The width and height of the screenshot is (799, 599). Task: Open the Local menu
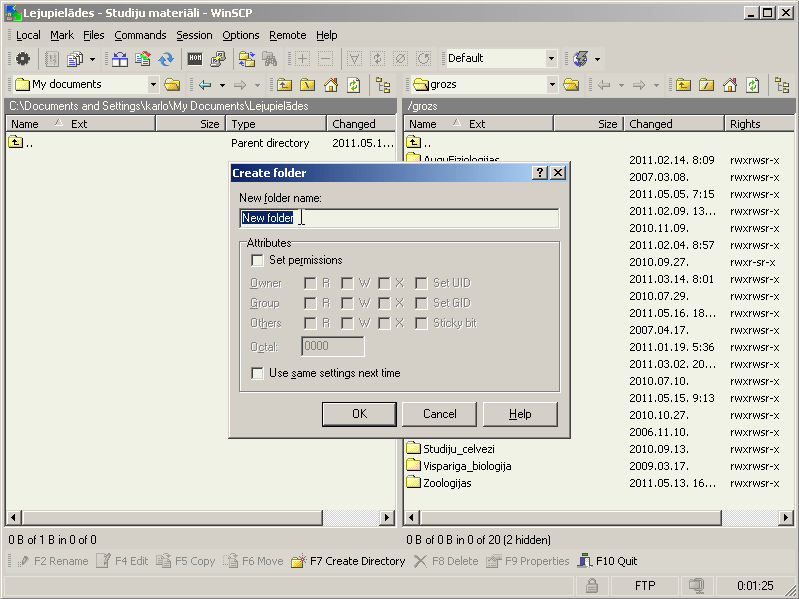[28, 35]
